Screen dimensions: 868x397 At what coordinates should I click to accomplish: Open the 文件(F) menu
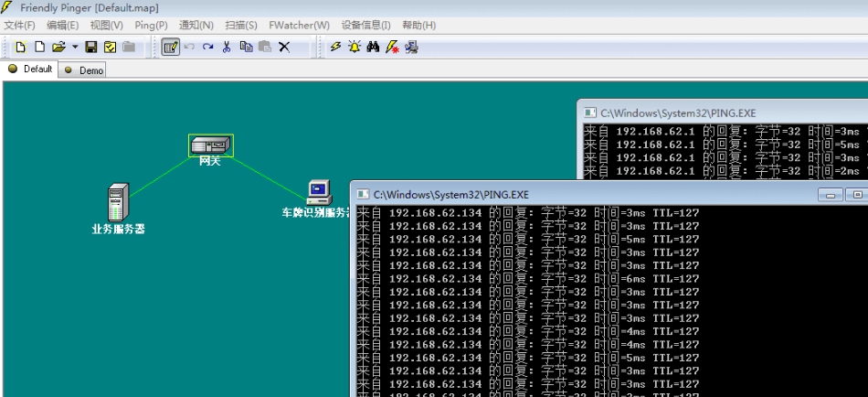coord(20,26)
